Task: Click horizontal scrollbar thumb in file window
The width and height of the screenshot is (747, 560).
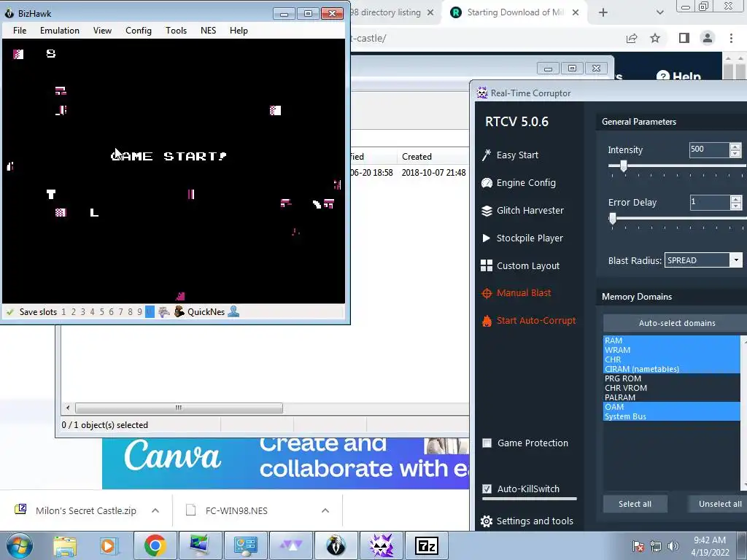Action: [x=179, y=408]
